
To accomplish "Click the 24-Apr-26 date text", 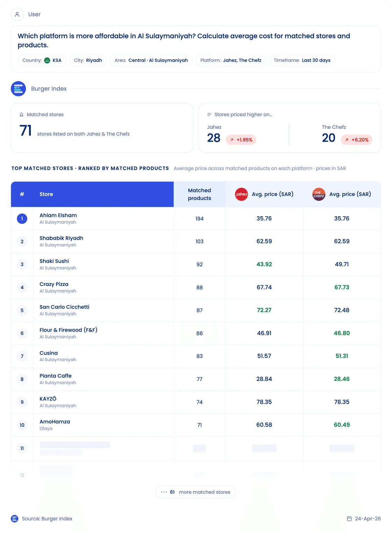I will click(x=368, y=519).
